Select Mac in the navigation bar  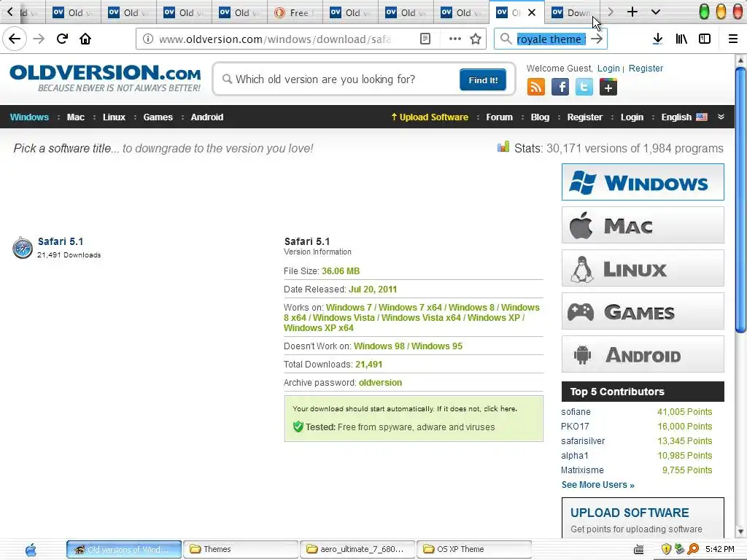click(75, 117)
